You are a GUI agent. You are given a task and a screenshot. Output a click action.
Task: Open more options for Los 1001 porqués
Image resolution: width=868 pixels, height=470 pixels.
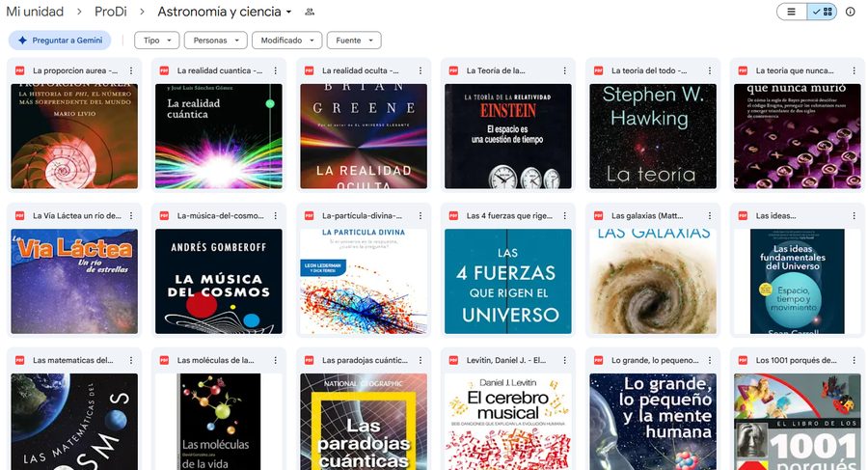pyautogui.click(x=854, y=360)
